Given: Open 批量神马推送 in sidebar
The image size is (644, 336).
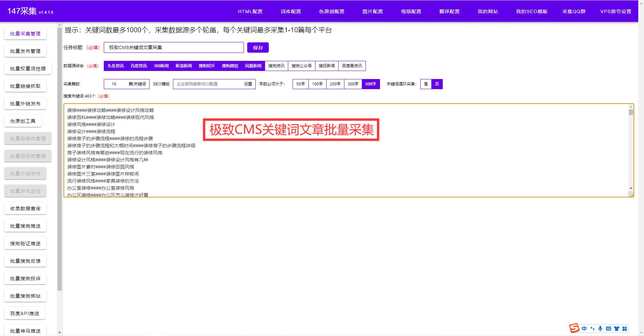Looking at the screenshot, I should (25, 331).
